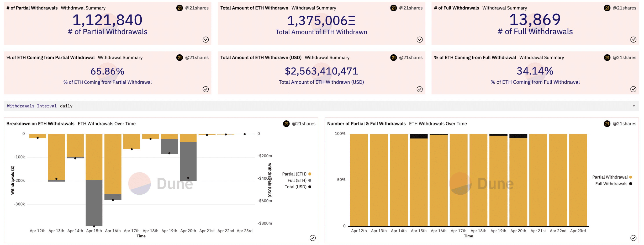Toggle Partial (ETH) legend series

point(297,174)
